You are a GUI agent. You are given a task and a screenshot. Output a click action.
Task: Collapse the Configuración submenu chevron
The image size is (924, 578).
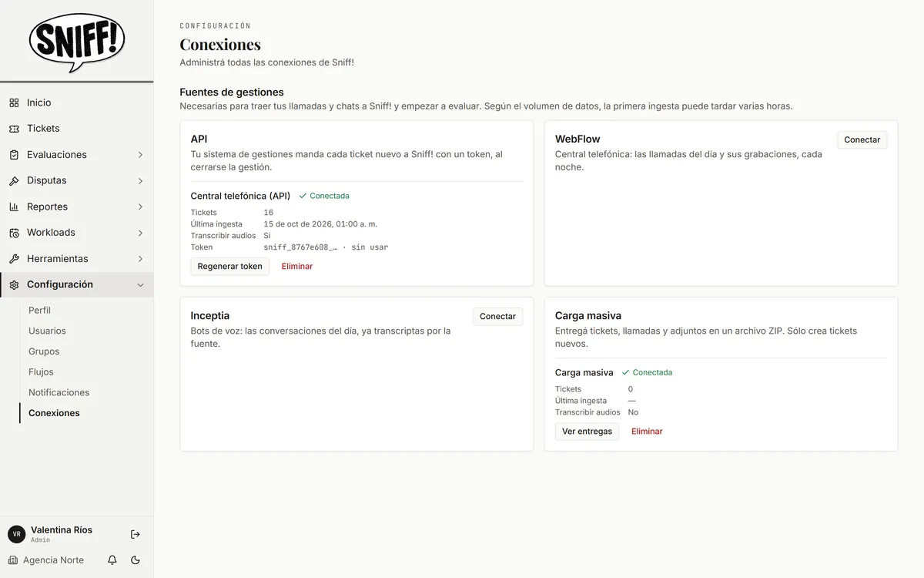tap(140, 284)
